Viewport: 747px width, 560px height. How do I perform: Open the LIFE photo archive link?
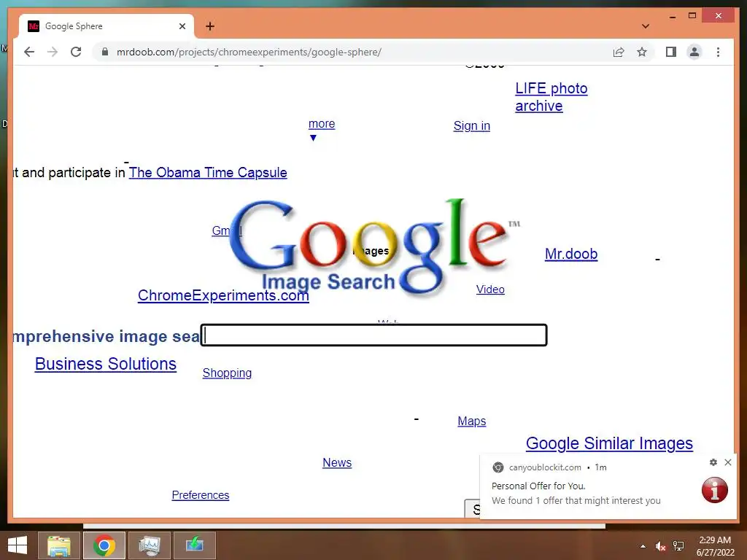[x=551, y=97]
